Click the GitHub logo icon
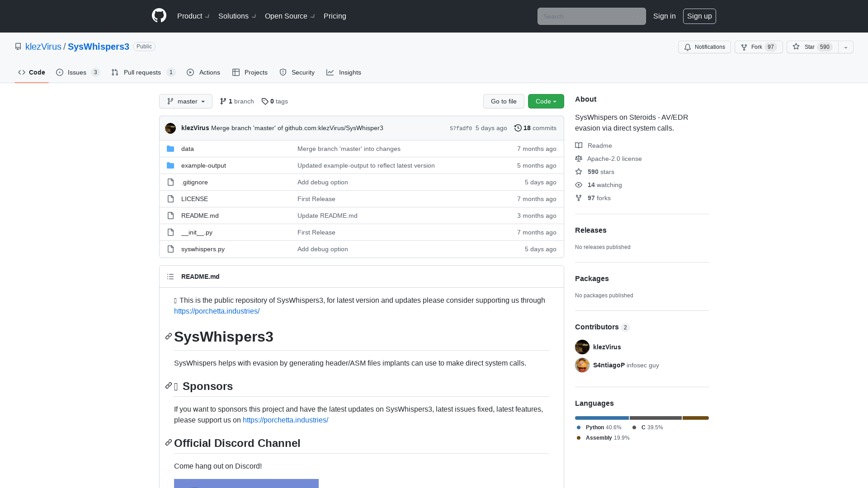 [159, 16]
